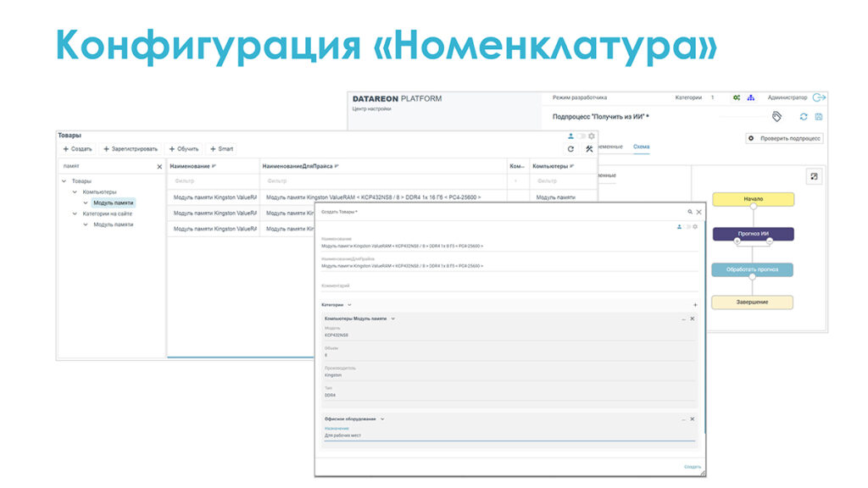The image size is (868, 488).
Task: Click the hierarchy tree icon in top bar
Action: (749, 97)
